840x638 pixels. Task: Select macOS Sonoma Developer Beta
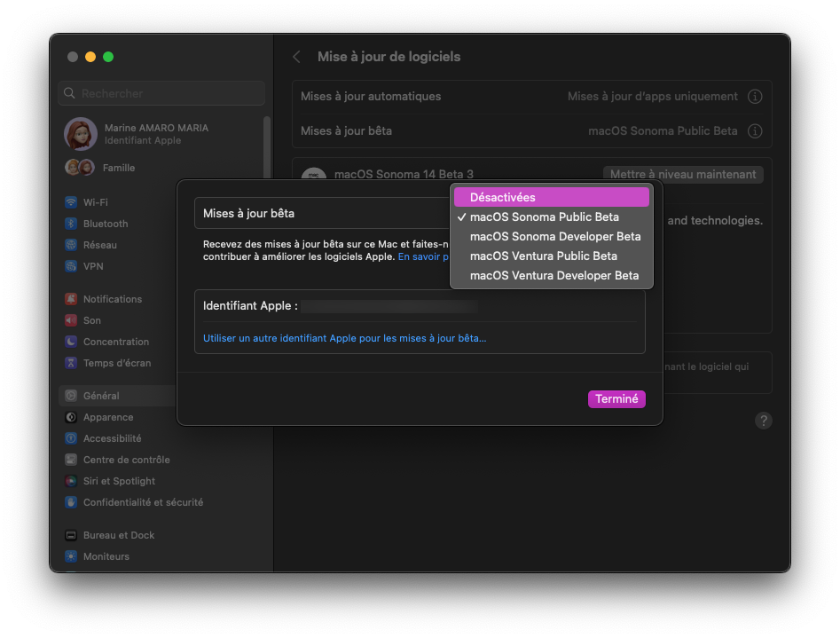click(x=555, y=236)
